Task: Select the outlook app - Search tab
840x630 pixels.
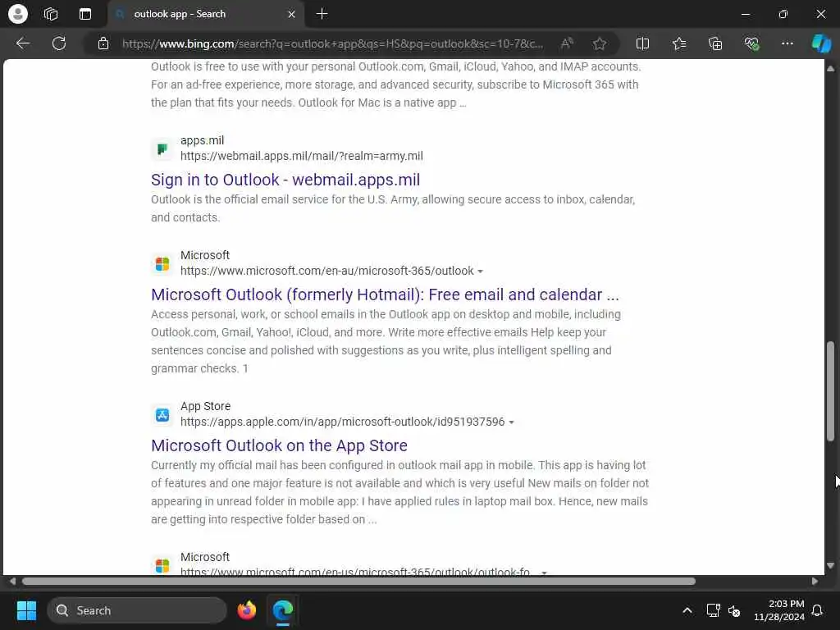Action: click(x=206, y=15)
